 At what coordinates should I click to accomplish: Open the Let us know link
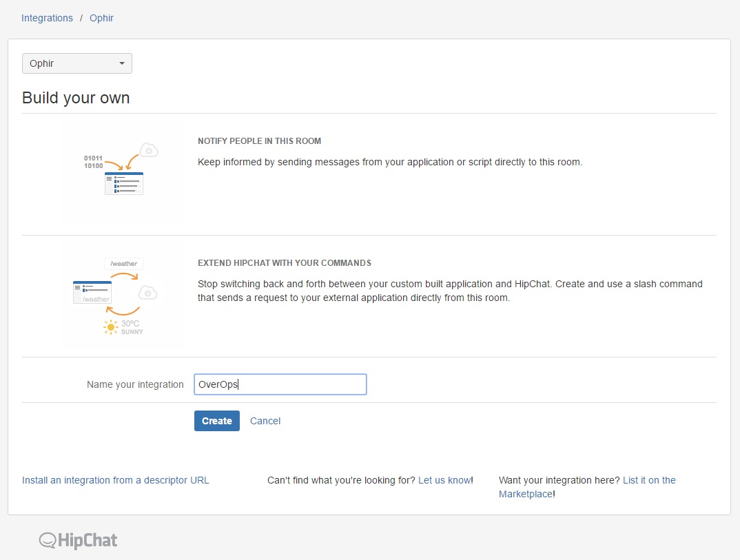click(x=444, y=480)
